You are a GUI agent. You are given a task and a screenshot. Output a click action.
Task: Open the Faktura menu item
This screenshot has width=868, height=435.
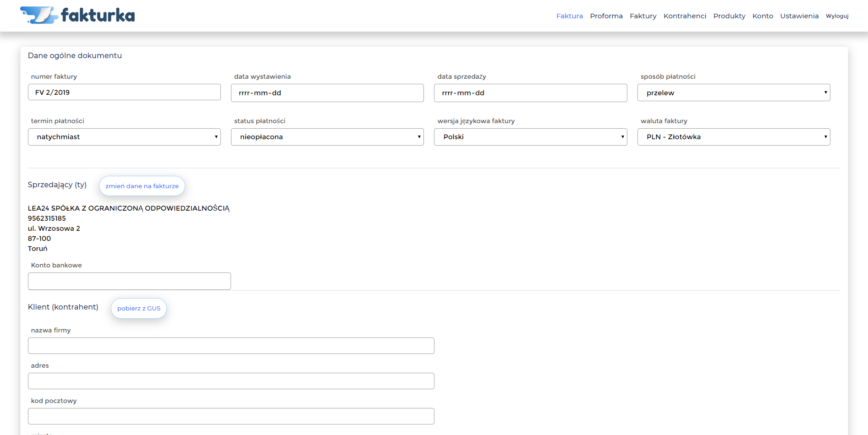(x=569, y=16)
